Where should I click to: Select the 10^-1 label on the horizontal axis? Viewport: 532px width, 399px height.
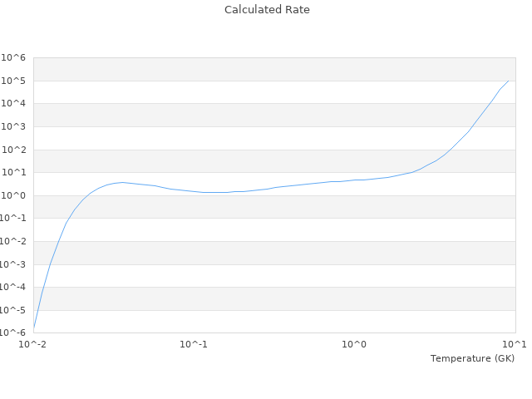coord(194,344)
